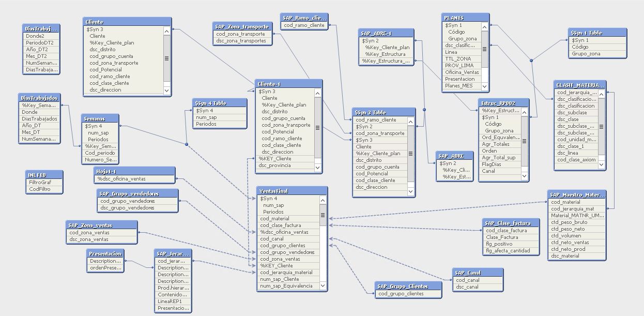The height and width of the screenshot is (316, 644).
Task: Click scrollbar thumb in VentasFinal table
Action: (323, 215)
